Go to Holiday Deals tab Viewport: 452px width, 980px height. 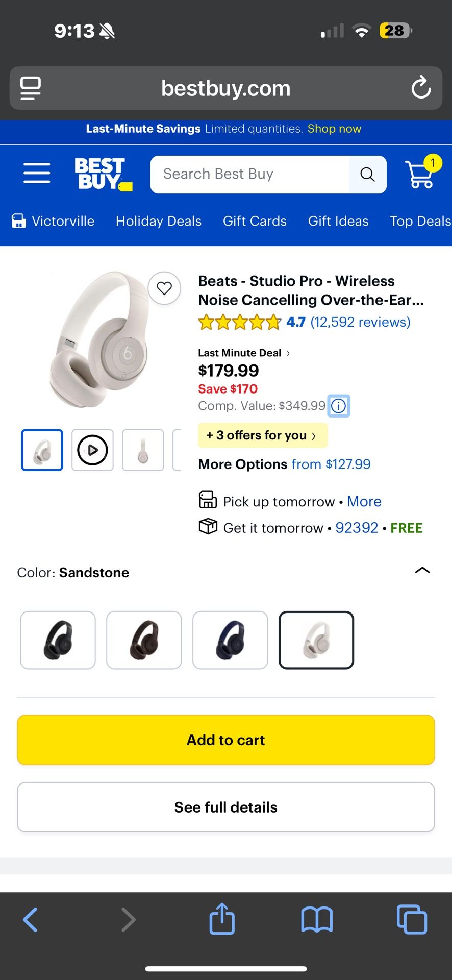point(159,221)
